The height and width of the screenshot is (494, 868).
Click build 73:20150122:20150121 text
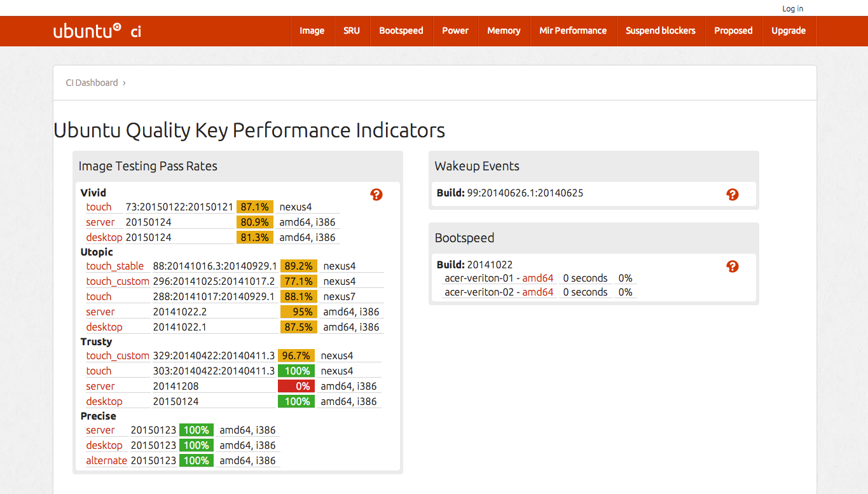(179, 207)
